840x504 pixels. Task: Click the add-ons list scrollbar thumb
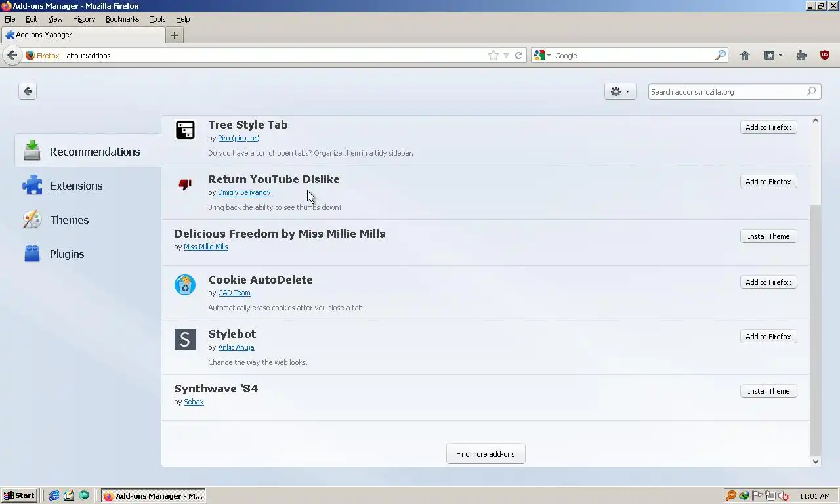(x=816, y=329)
